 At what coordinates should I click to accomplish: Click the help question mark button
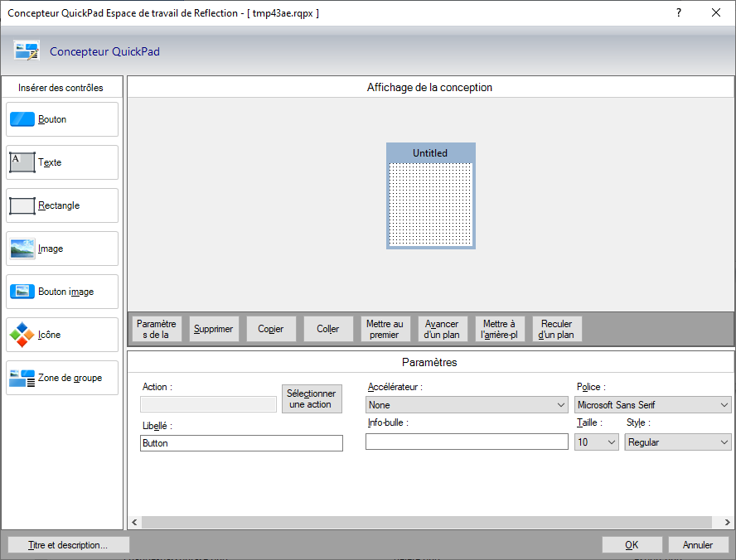[x=679, y=12]
